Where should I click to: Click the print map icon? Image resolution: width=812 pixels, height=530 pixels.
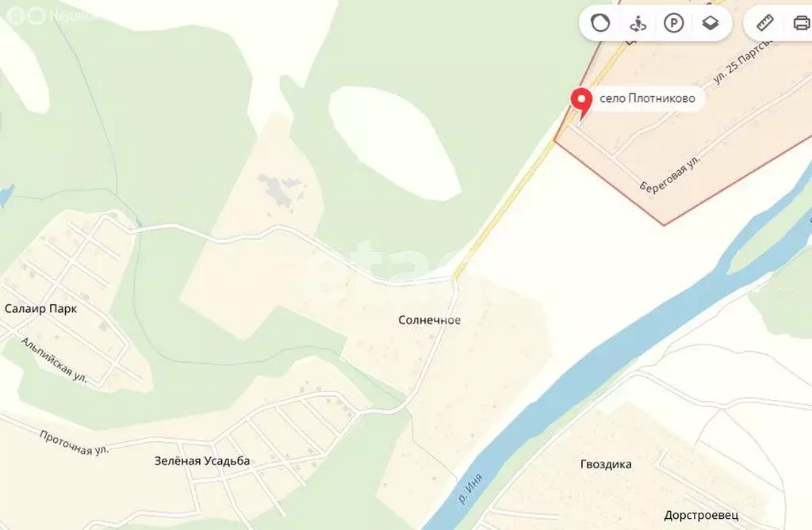tap(802, 23)
